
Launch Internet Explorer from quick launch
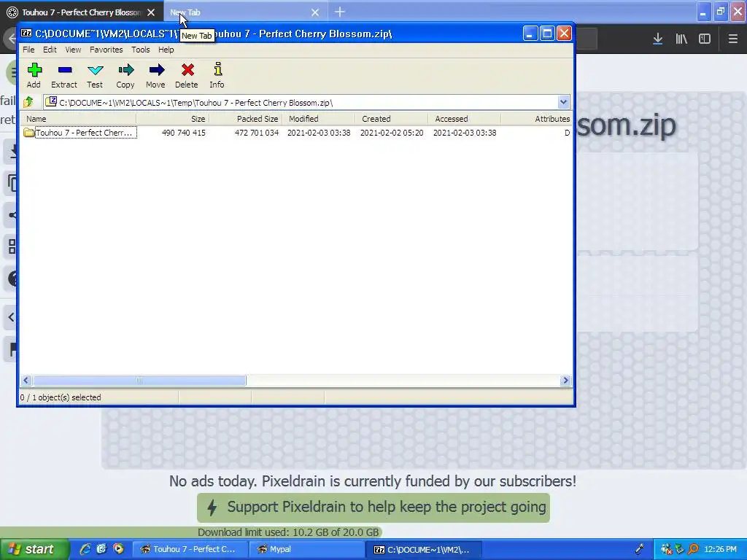[85, 549]
